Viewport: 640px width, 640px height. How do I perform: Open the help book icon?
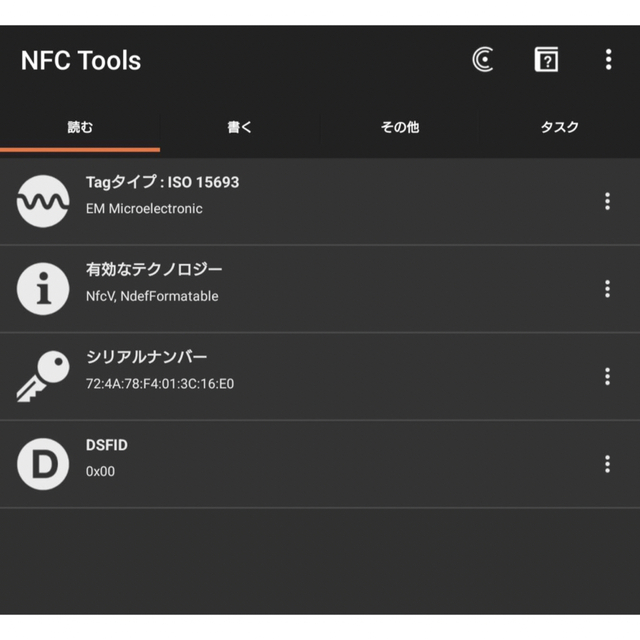[x=546, y=60]
